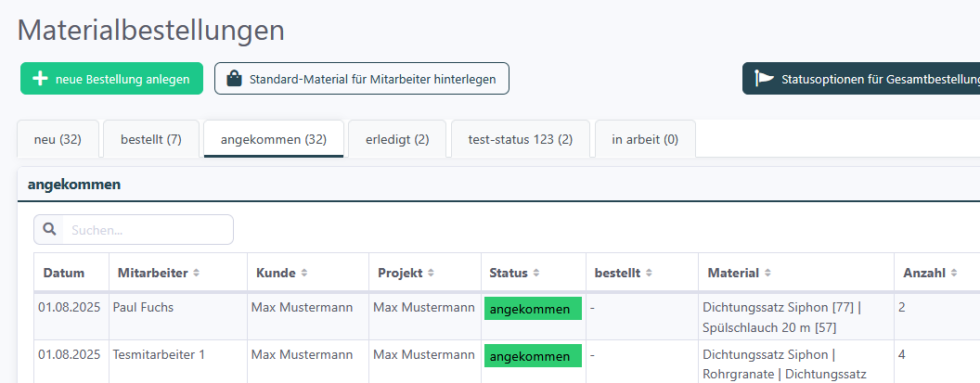Sort by Mitarbeiter column arrows

click(196, 273)
